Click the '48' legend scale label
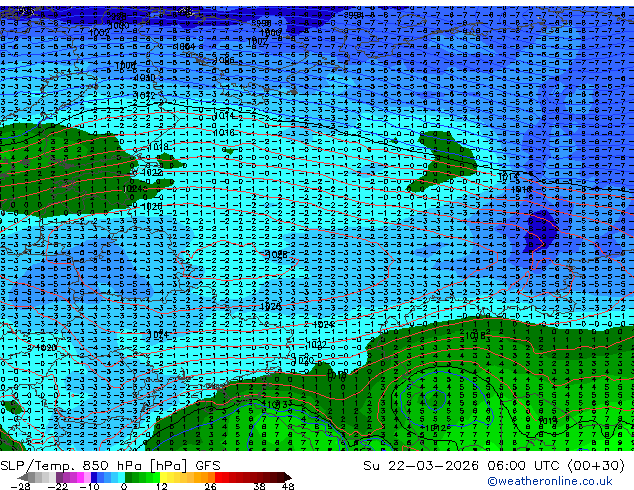634x490 pixels. coord(288,486)
